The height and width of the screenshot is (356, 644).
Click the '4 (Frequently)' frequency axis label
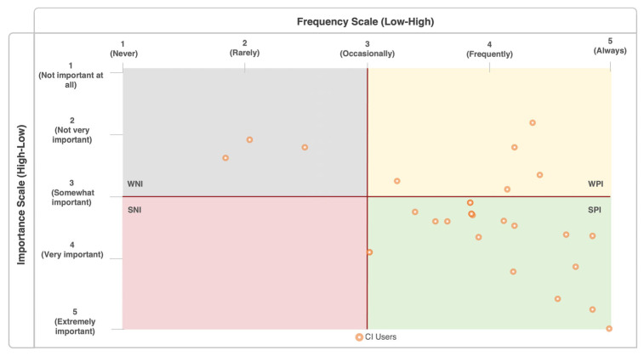pos(489,48)
